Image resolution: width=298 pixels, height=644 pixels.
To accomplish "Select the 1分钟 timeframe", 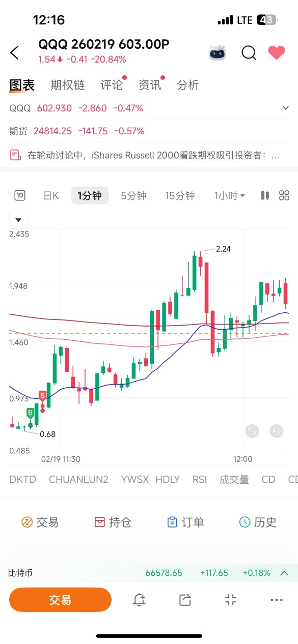I will coord(90,195).
